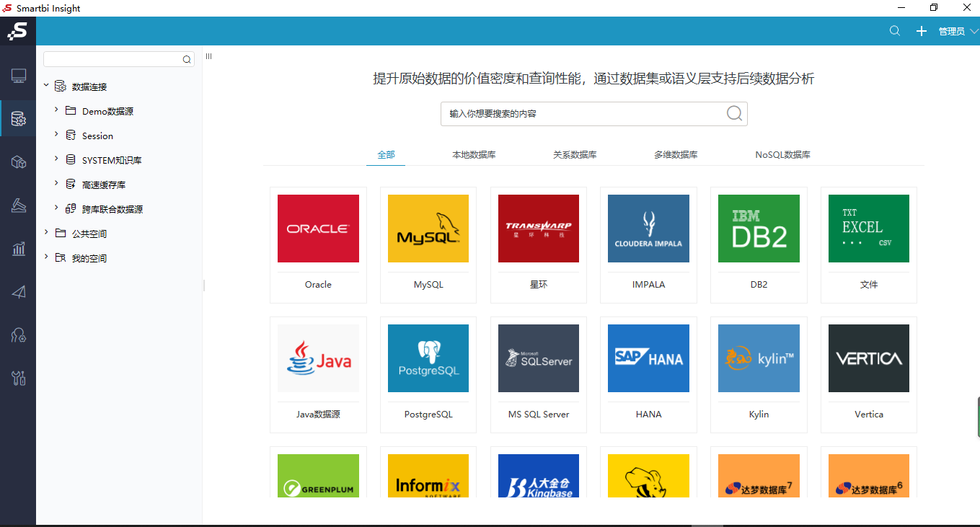Expand the 公共空间 folder node

coord(46,233)
